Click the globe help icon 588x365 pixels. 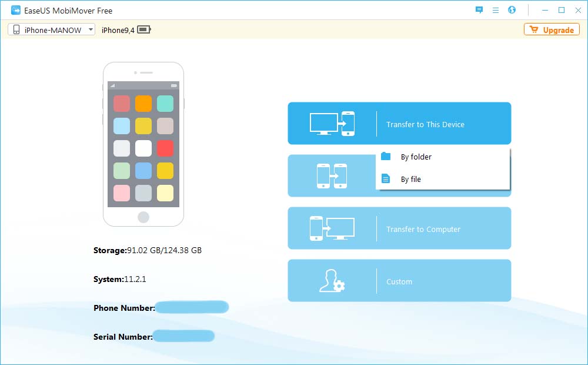(x=512, y=10)
